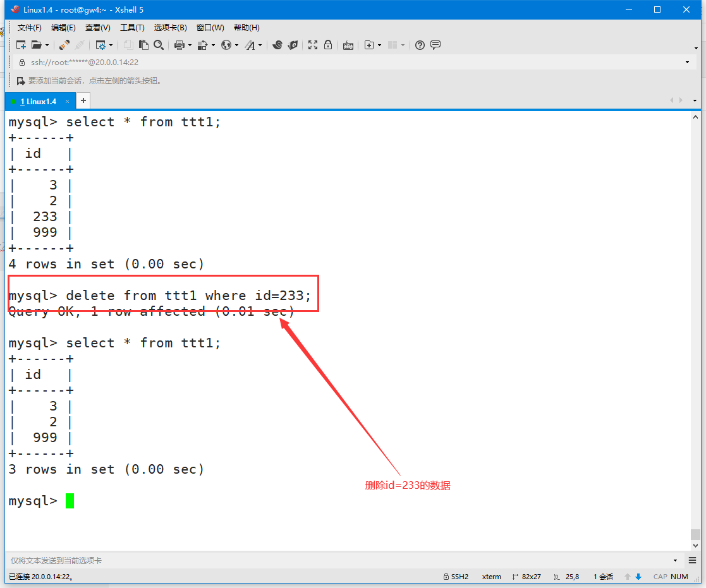The width and height of the screenshot is (706, 588).
Task: Click the CAP indicator in status bar
Action: (x=660, y=577)
